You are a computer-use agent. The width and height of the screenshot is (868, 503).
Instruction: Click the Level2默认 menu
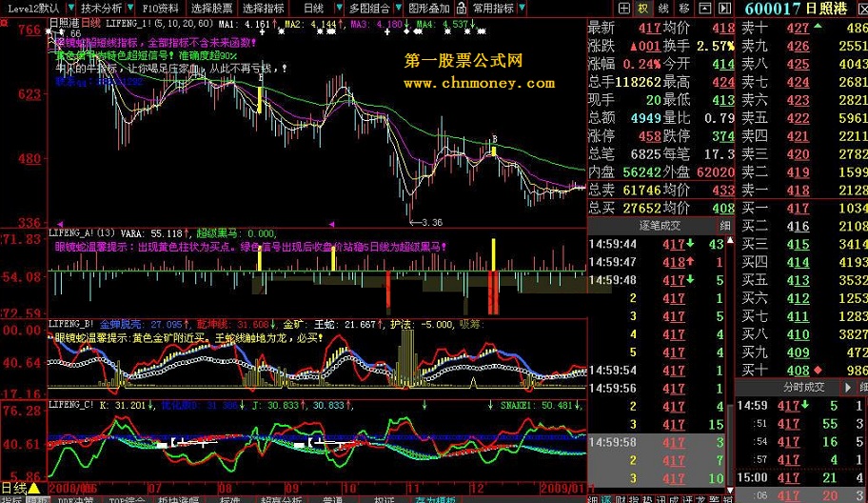pyautogui.click(x=33, y=8)
